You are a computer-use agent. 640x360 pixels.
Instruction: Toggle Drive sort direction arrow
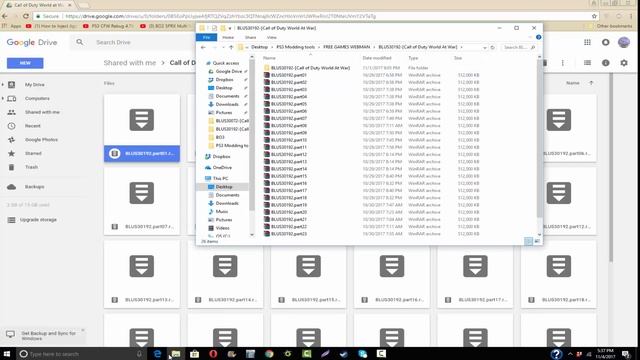click(591, 83)
